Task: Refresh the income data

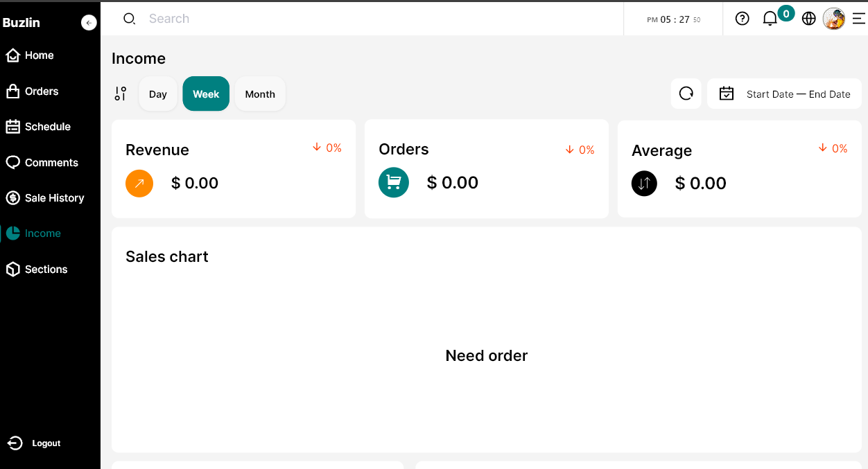Action: point(686,94)
